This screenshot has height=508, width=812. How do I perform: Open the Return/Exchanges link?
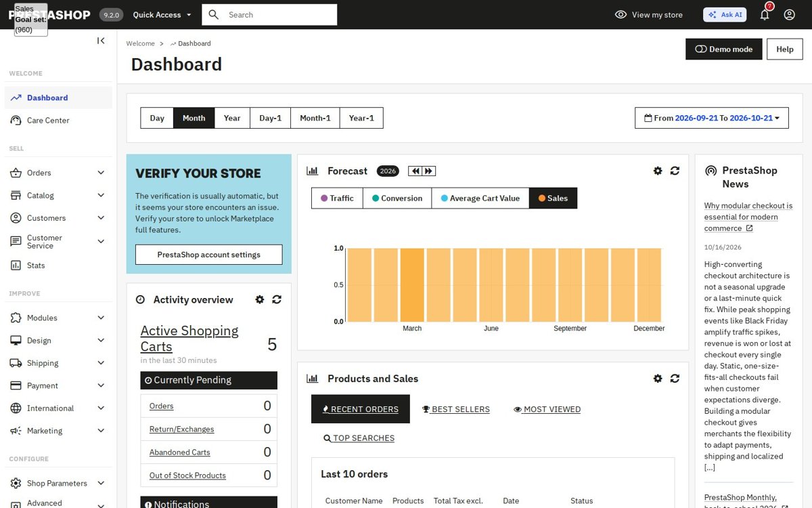(181, 429)
